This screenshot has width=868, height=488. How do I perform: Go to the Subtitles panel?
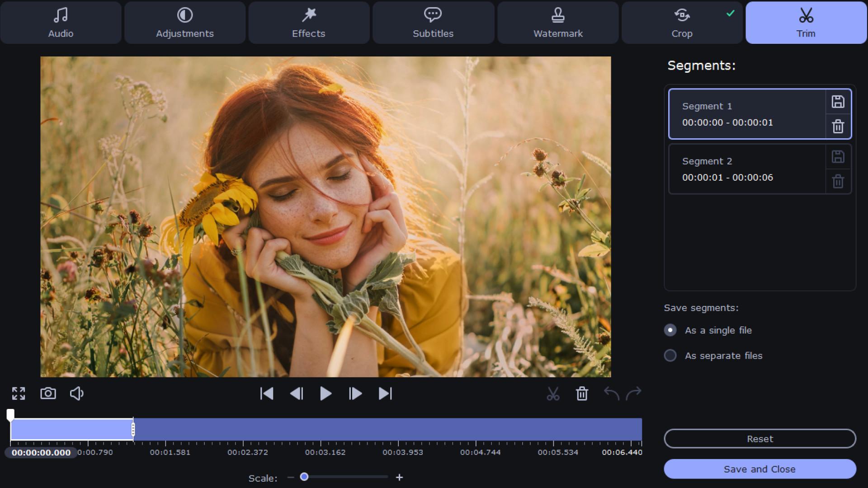tap(433, 23)
